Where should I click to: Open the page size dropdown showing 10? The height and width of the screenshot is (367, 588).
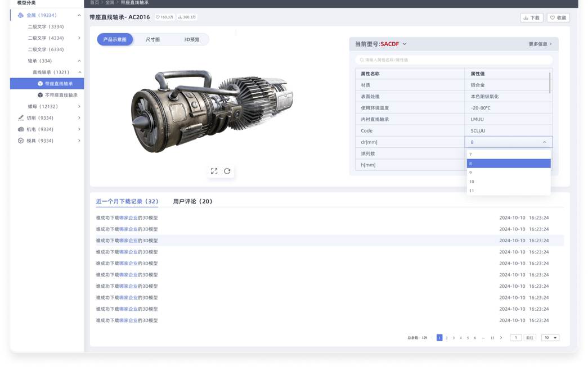tap(550, 338)
